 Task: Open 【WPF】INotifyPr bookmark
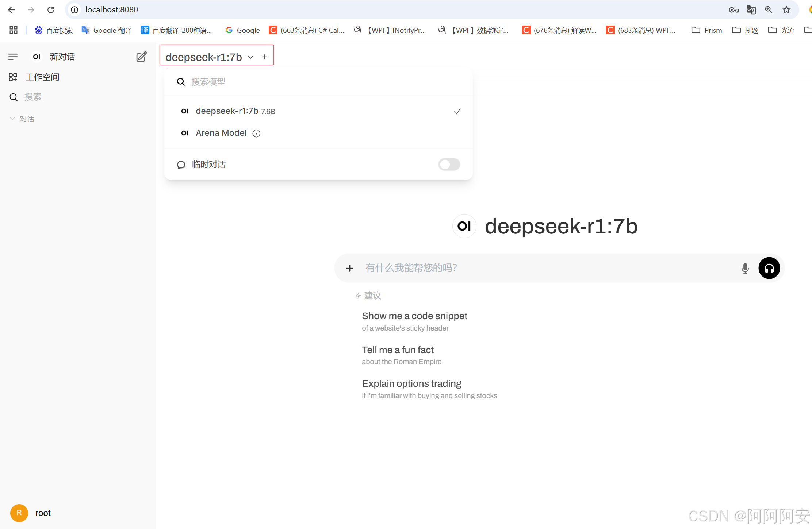click(390, 30)
